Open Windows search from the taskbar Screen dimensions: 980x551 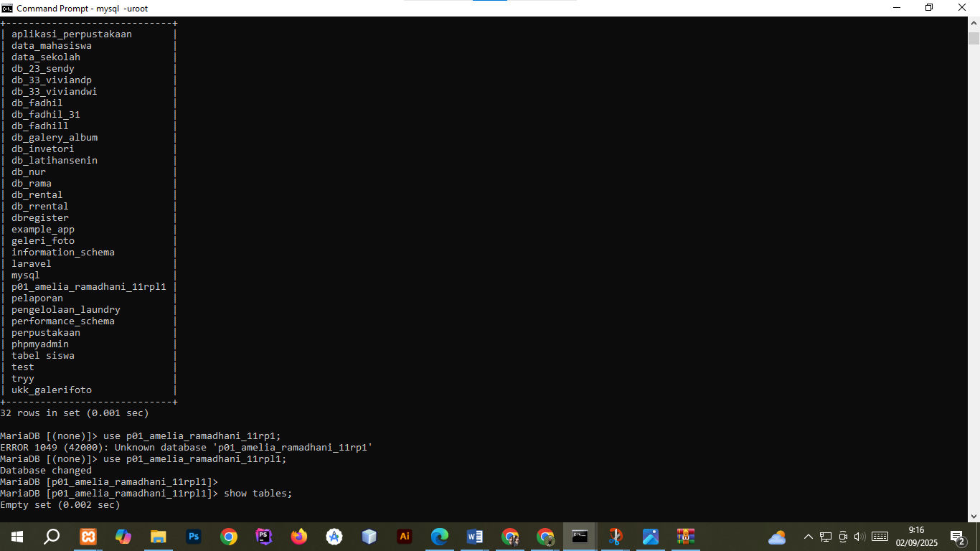(x=52, y=537)
